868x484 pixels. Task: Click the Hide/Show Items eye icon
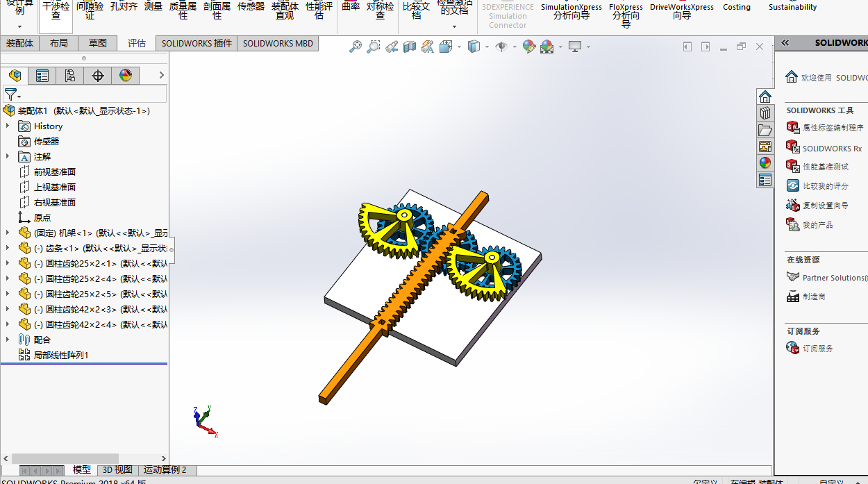(x=501, y=47)
